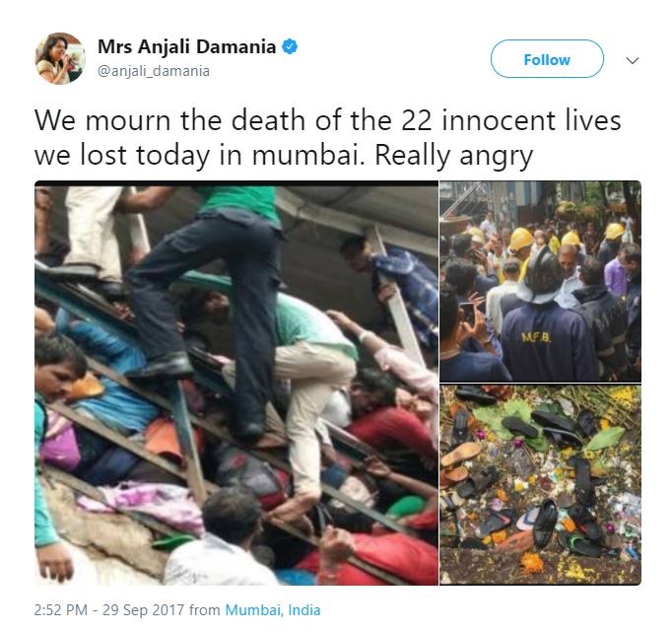Open the @anjali_damania handle
672x632 pixels.
(154, 71)
